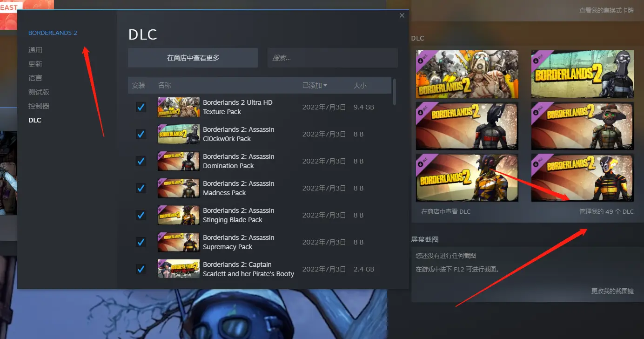This screenshot has width=644, height=339.
Task: Select the Assassin Madness Pack name text
Action: pyautogui.click(x=239, y=188)
